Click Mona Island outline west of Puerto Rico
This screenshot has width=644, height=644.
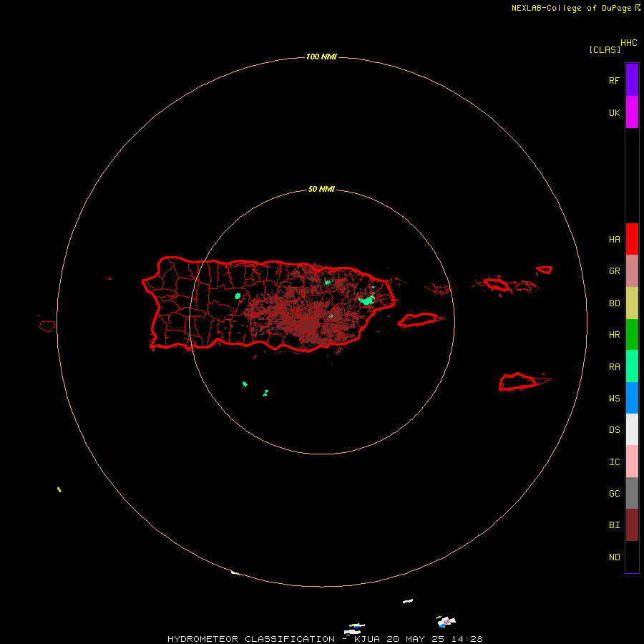[47, 326]
